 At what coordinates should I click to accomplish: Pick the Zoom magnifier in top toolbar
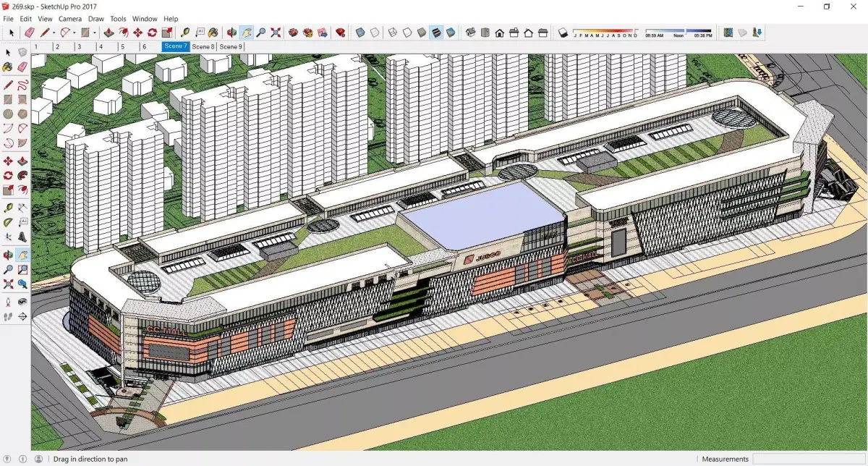261,33
